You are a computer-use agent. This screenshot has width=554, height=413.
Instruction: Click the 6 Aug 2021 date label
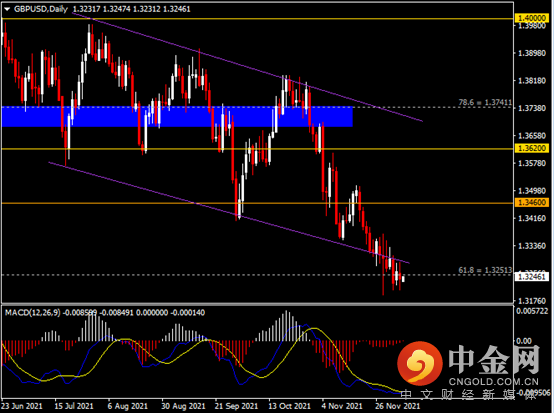[x=128, y=406]
